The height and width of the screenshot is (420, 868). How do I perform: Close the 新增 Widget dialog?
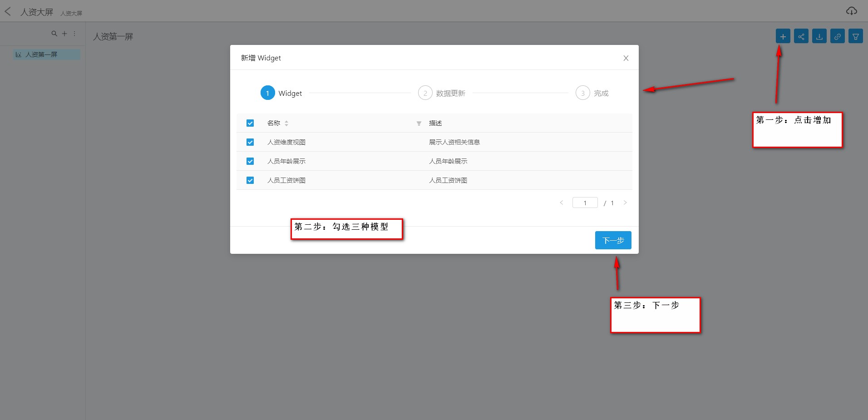pos(626,58)
